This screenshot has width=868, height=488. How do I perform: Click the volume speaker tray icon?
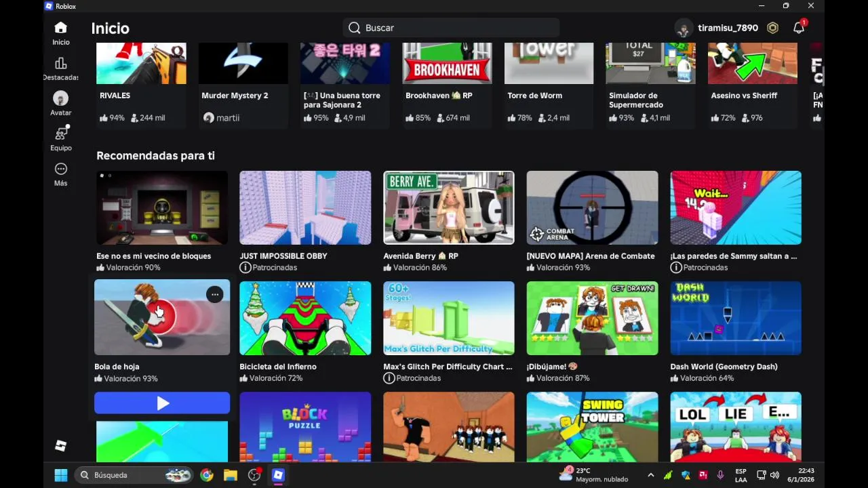(775, 475)
